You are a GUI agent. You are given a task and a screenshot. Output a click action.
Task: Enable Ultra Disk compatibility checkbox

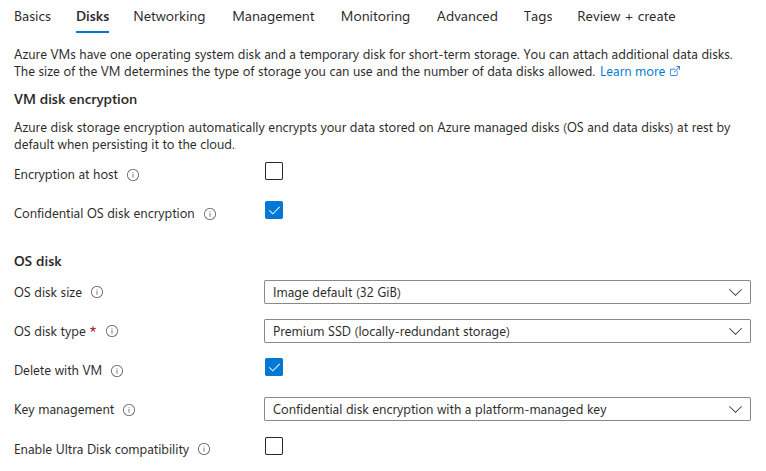point(274,446)
